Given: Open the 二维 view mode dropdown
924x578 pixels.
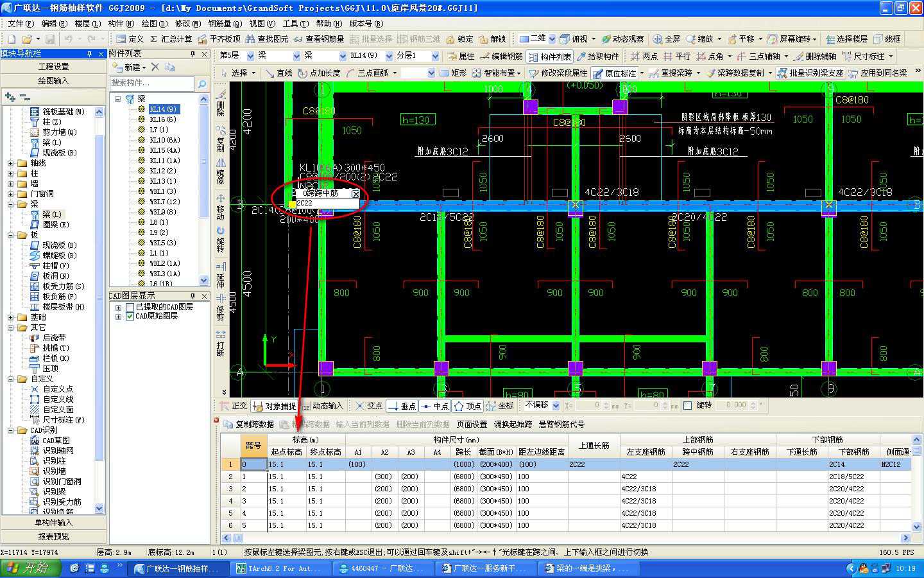Looking at the screenshot, I should click(x=551, y=39).
